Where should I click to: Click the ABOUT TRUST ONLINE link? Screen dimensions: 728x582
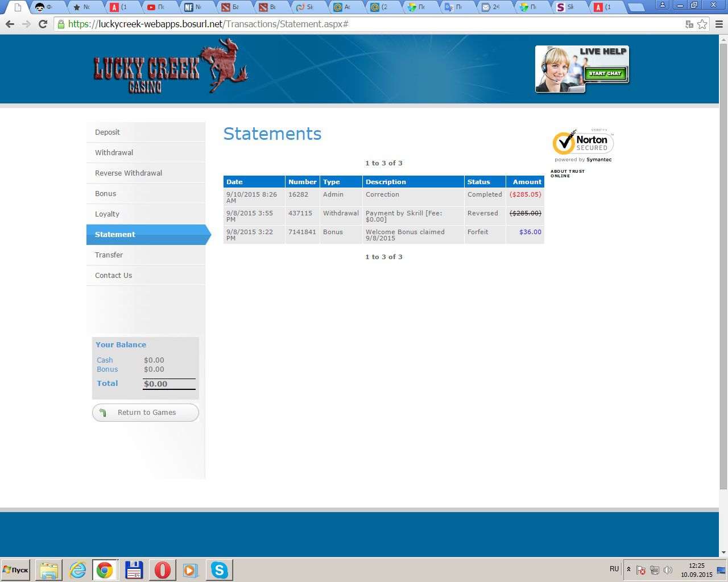567,173
